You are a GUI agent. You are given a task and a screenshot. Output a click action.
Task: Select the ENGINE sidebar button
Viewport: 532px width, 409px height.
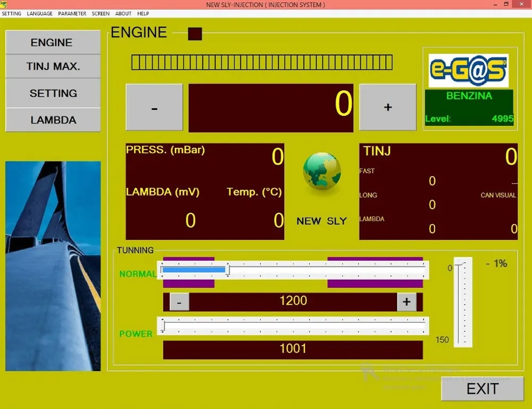tap(53, 42)
